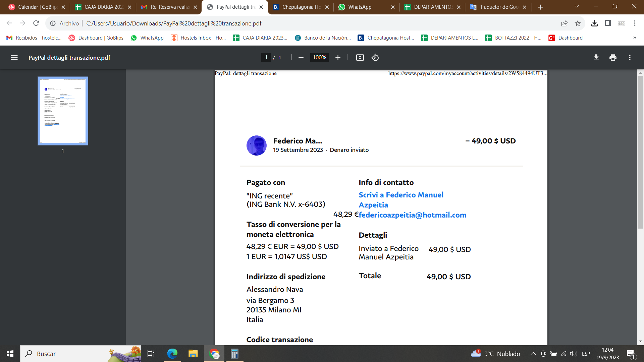Bookmark this page with star icon

pos(578,23)
